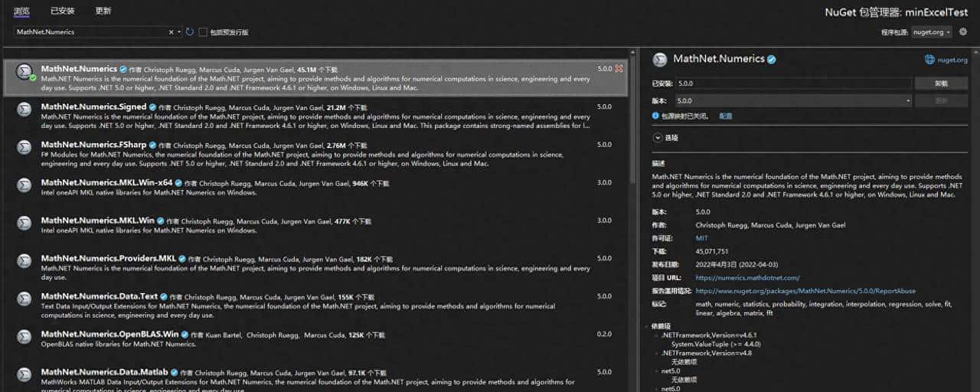Viewport: 980px width, 392px height.
Task: Clear the search box with the X button
Action: (171, 32)
